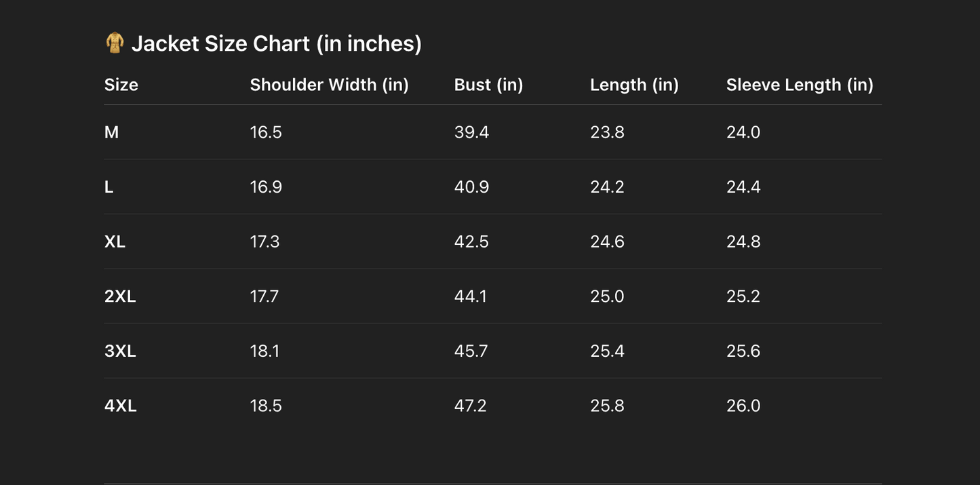The width and height of the screenshot is (980, 485).
Task: Click the Length (in) column header
Action: 634,85
